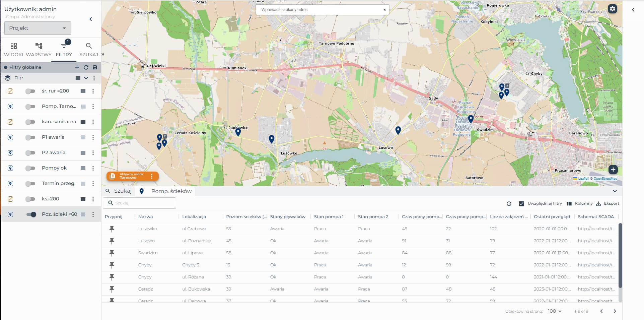The image size is (644, 320).
Task: Pin the Lusówko table row
Action: click(112, 229)
